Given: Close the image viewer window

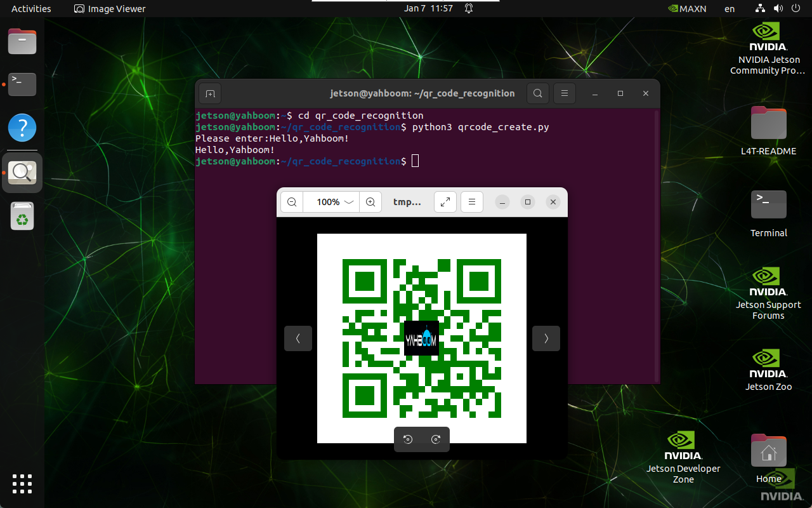Looking at the screenshot, I should (553, 202).
